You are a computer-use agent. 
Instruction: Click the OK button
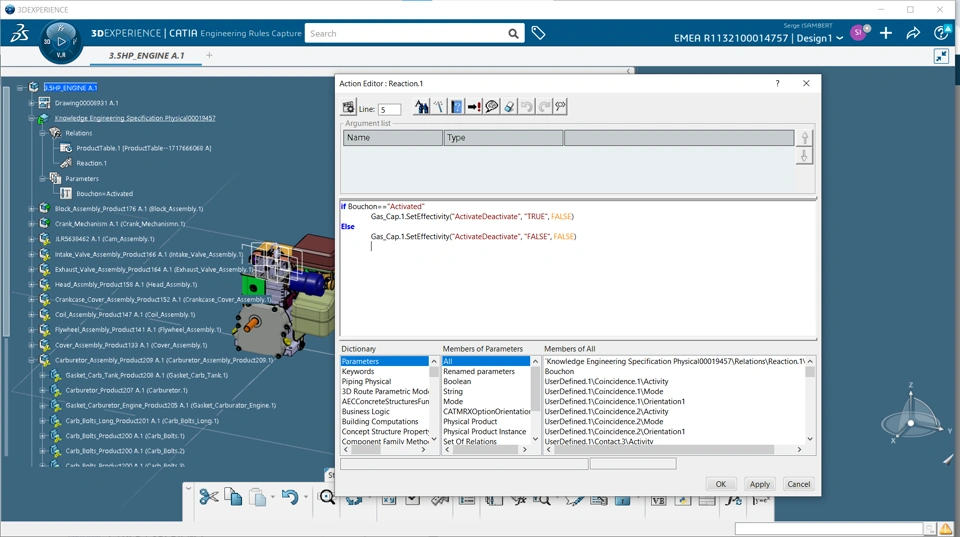pyautogui.click(x=721, y=484)
